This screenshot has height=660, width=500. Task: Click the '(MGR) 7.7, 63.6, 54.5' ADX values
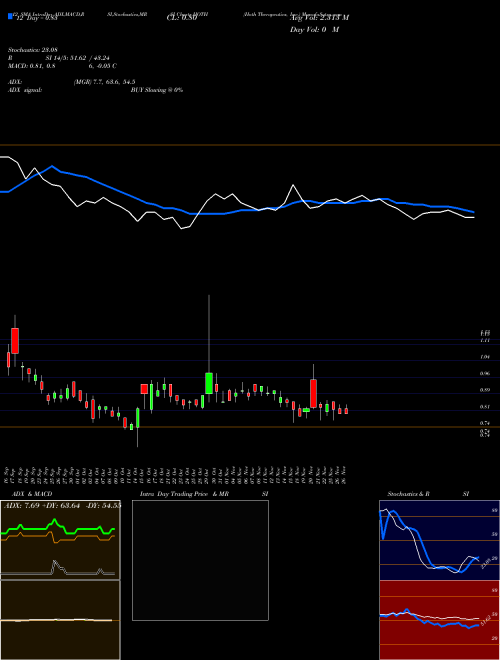[104, 82]
